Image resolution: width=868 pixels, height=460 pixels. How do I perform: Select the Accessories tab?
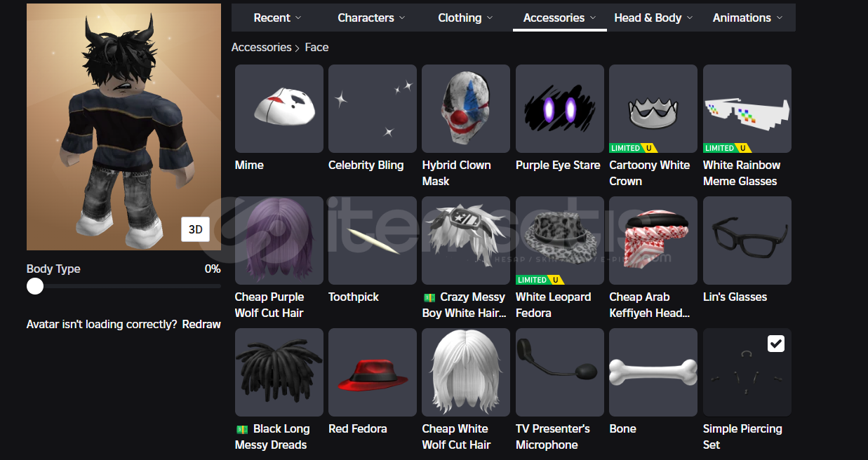tap(560, 18)
